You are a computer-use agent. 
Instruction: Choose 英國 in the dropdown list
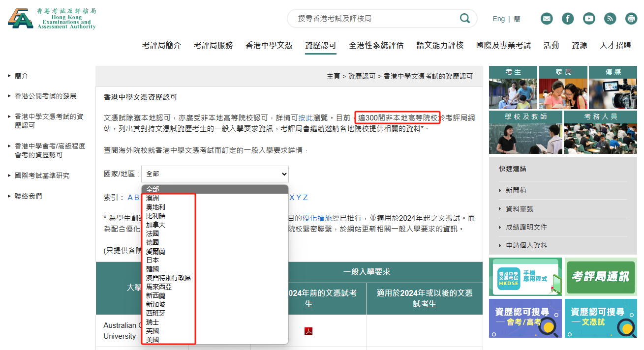coord(153,331)
